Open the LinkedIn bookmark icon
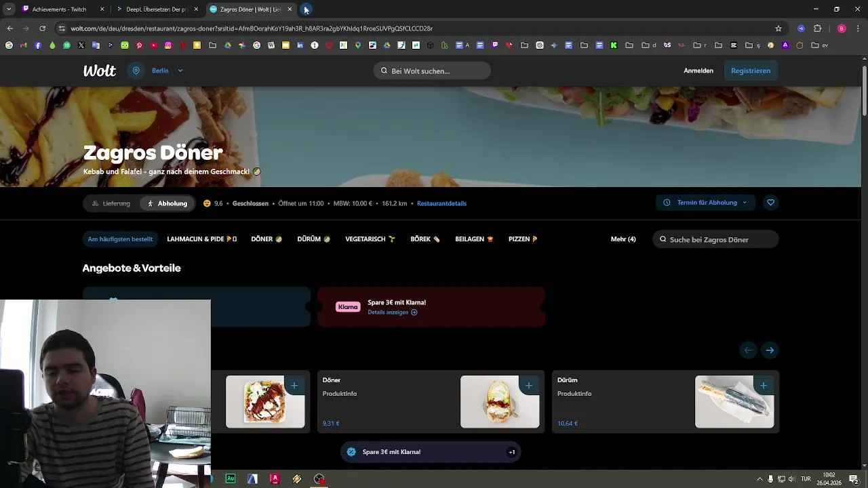 [x=300, y=45]
